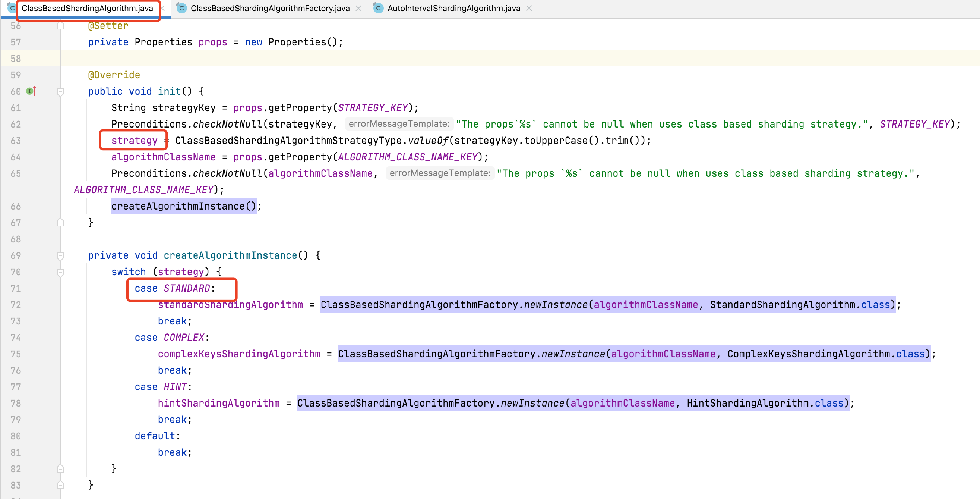
Task: Close the AutoIntervalShardingAlgorithm.java tab
Action: [x=529, y=8]
